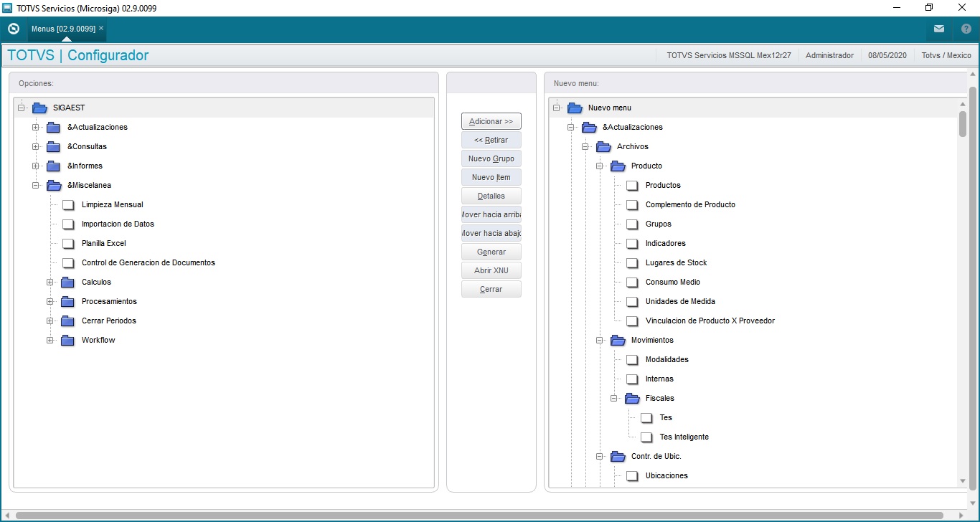Expand the &Consultas node
This screenshot has height=522, width=980.
pyautogui.click(x=36, y=146)
